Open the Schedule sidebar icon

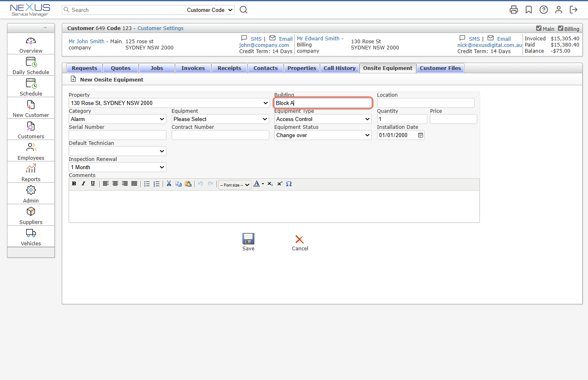point(31,84)
